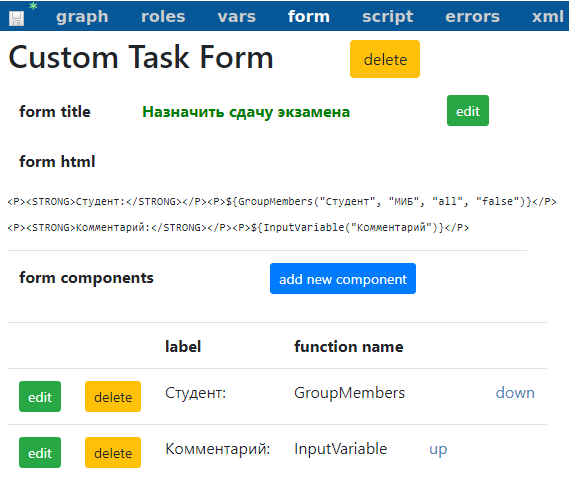The image size is (569, 481).
Task: Switch to the xml tab
Action: point(548,17)
